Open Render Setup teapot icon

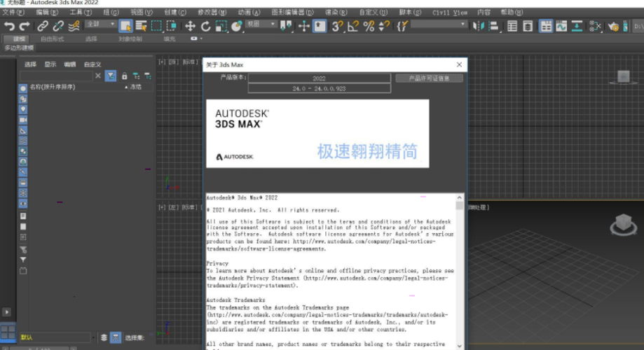613,27
